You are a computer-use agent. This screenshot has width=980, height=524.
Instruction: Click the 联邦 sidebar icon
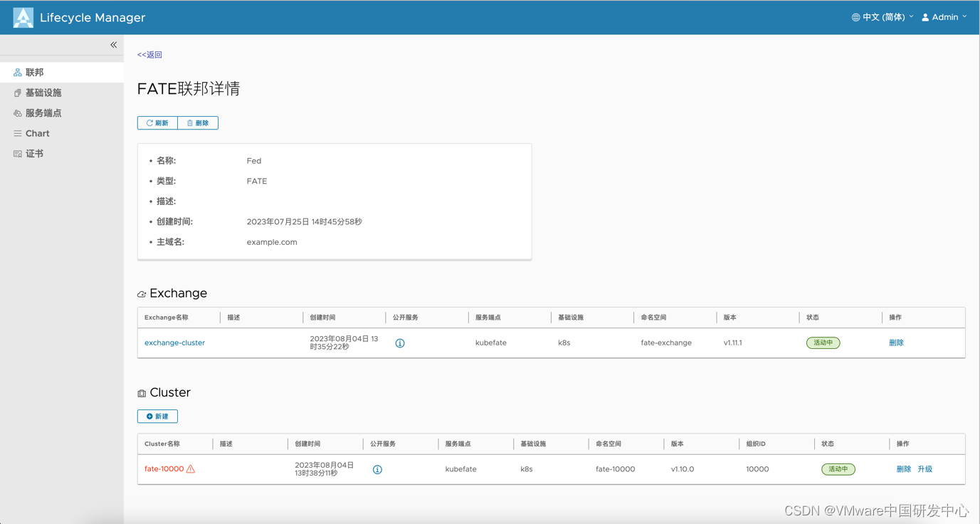[18, 73]
